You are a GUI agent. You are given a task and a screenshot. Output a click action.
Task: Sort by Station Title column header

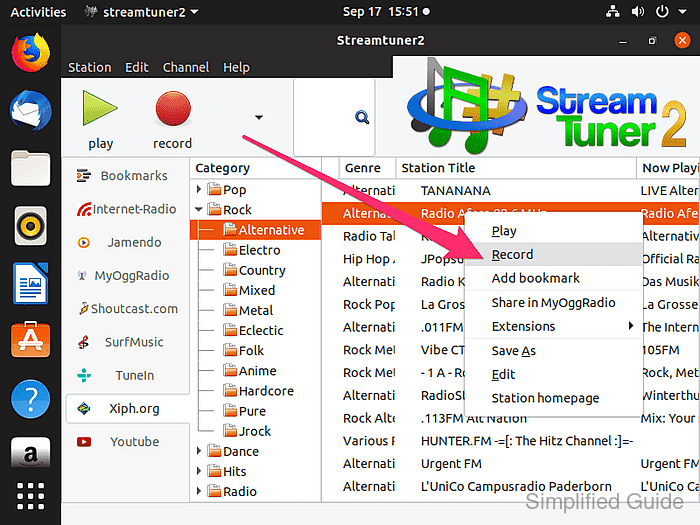(x=516, y=168)
